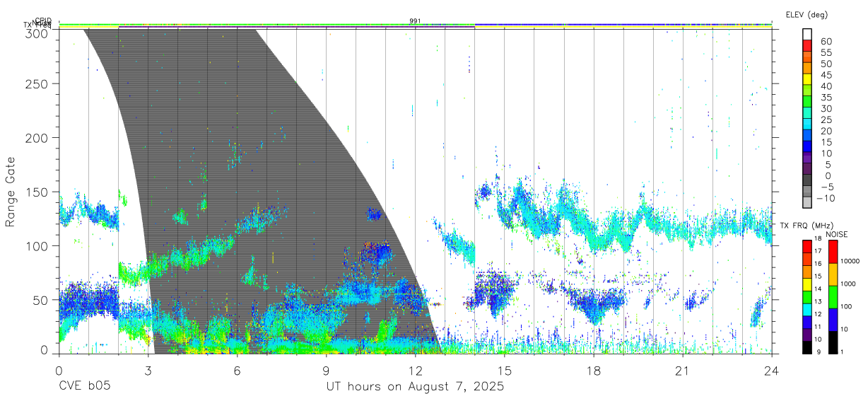Screen dimensions: 868x401
Task: Click the '1' label on NOISE legend
Action: [x=843, y=352]
